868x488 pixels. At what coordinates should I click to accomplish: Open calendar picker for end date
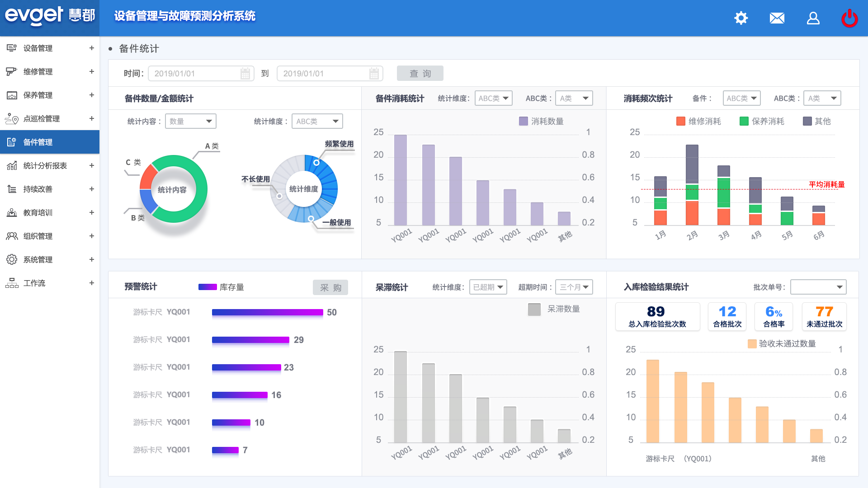[x=374, y=74]
